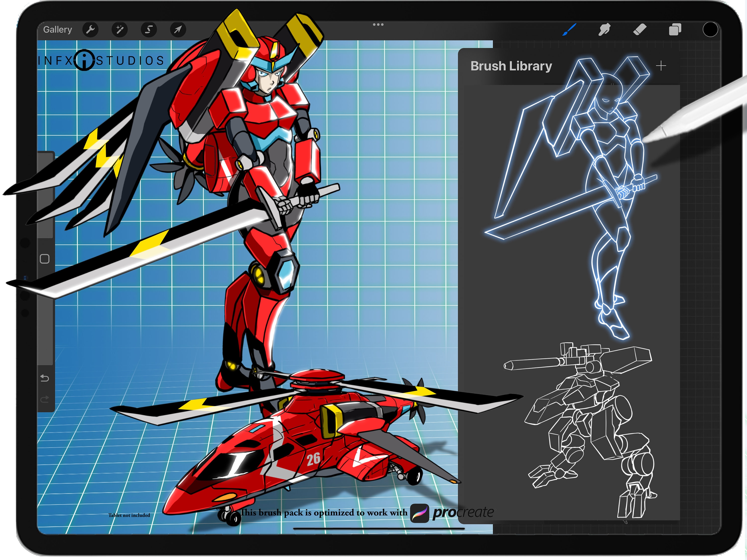Screen dimensions: 747x560
Task: Select the Smudge tool
Action: pos(605,30)
